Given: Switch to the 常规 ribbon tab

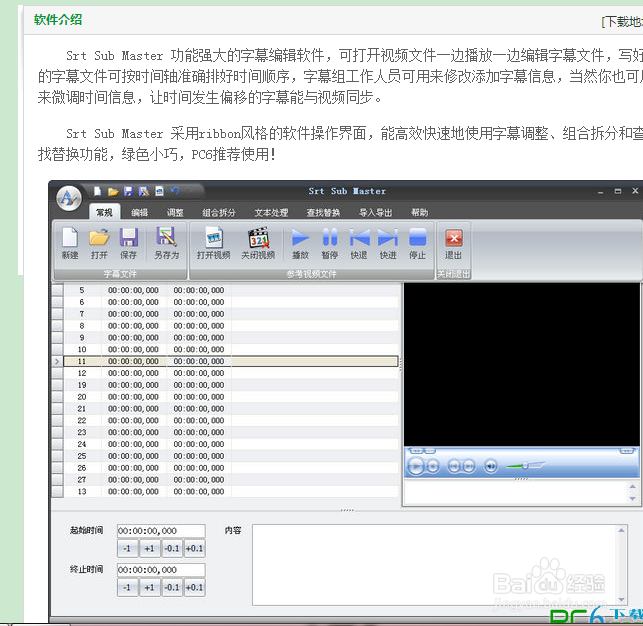Looking at the screenshot, I should pos(104,212).
